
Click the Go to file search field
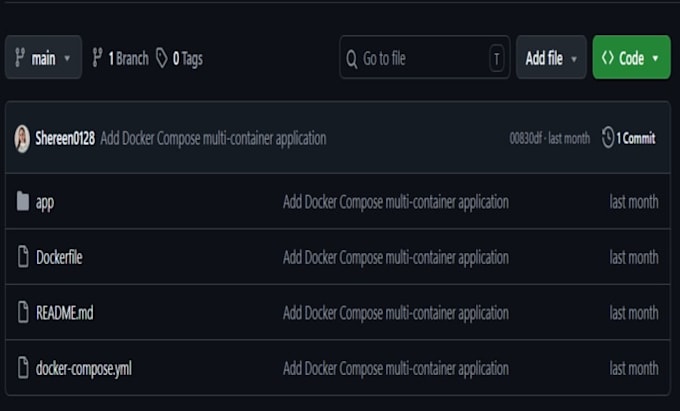(425, 57)
